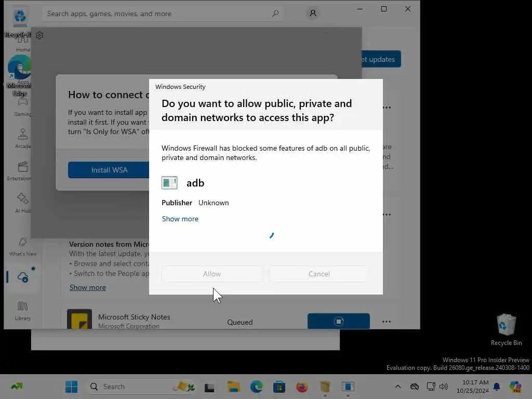Open the clock showing 10:17 AM

coord(473,387)
